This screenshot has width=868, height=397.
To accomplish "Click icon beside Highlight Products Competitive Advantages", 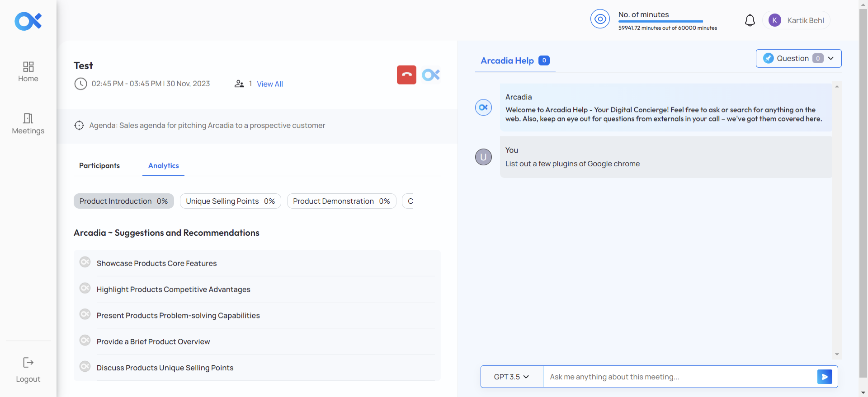I will pyautogui.click(x=85, y=288).
